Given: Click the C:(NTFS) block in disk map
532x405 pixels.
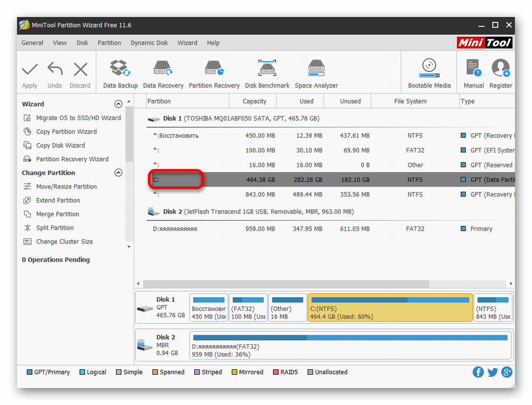Looking at the screenshot, I should [390, 308].
